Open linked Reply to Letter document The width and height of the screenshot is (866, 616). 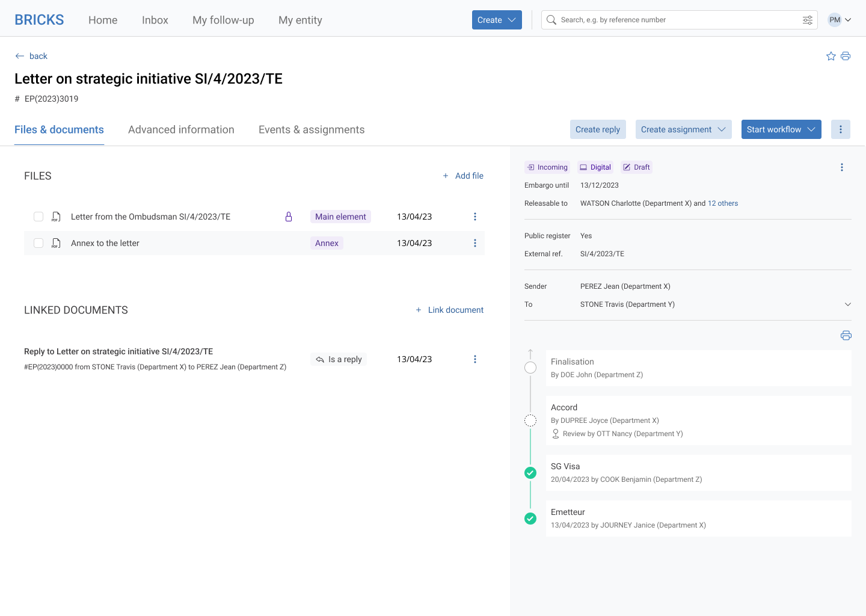[x=118, y=351]
